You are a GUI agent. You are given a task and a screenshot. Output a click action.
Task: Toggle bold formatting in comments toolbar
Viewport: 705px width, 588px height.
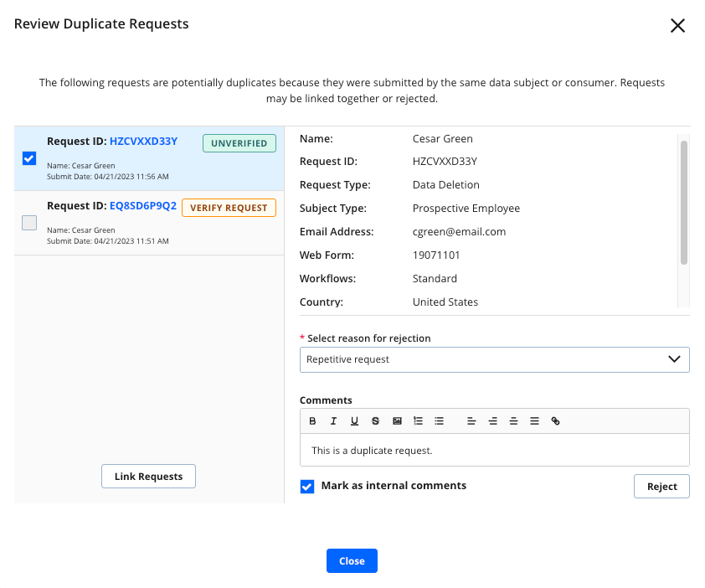[x=312, y=421]
